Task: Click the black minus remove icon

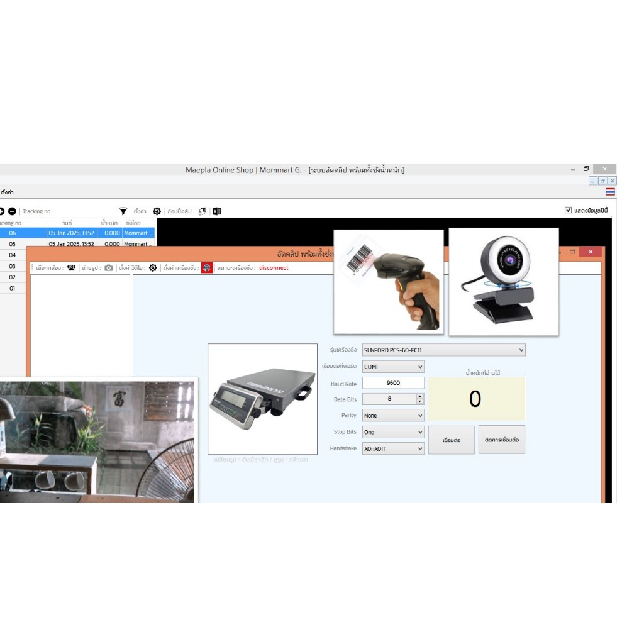Action: 12,211
